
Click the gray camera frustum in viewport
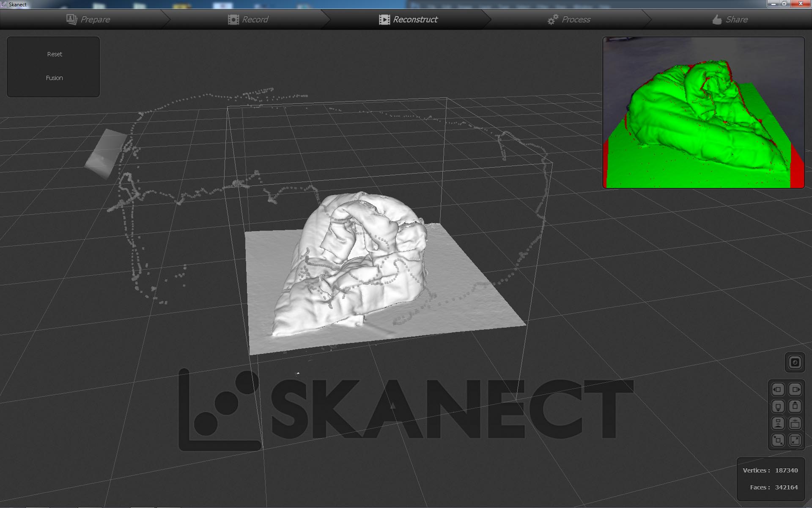pyautogui.click(x=105, y=154)
